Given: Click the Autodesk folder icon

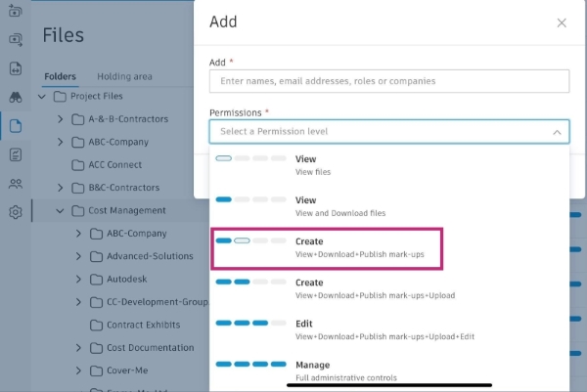Looking at the screenshot, I should (96, 279).
